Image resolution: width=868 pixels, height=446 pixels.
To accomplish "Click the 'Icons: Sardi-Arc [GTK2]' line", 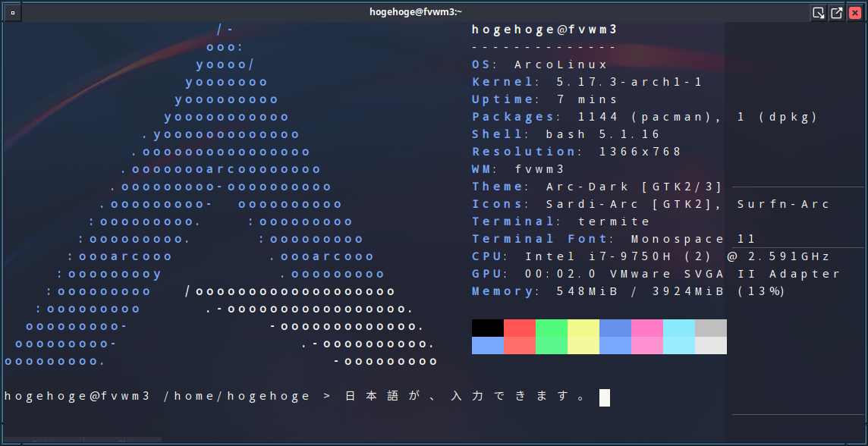I will 650,204.
